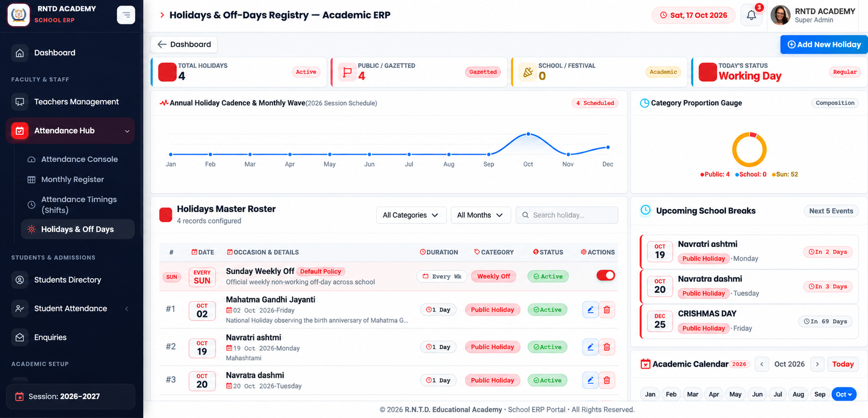
Task: Go back using Dashboard button
Action: (x=184, y=45)
